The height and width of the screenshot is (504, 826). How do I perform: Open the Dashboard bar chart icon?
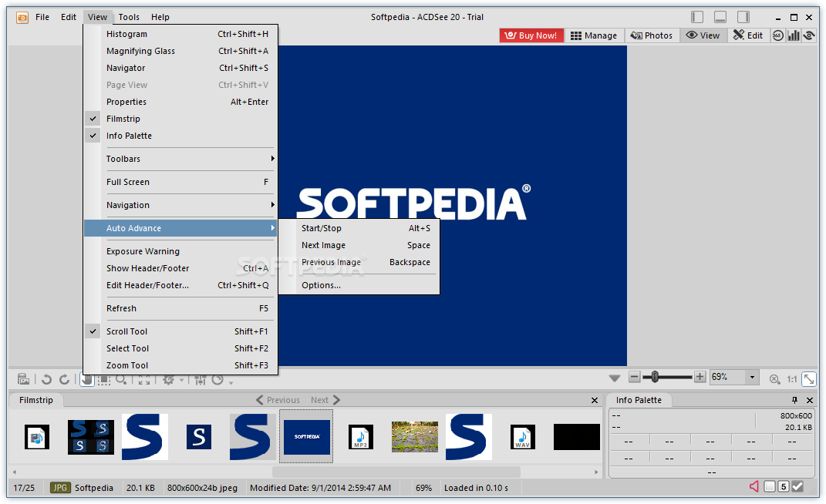click(x=794, y=35)
